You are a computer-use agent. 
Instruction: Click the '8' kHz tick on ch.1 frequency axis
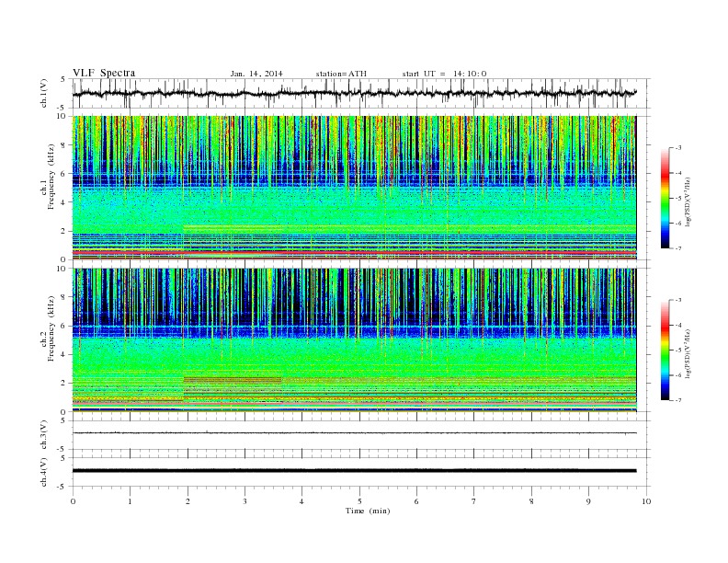coord(64,145)
